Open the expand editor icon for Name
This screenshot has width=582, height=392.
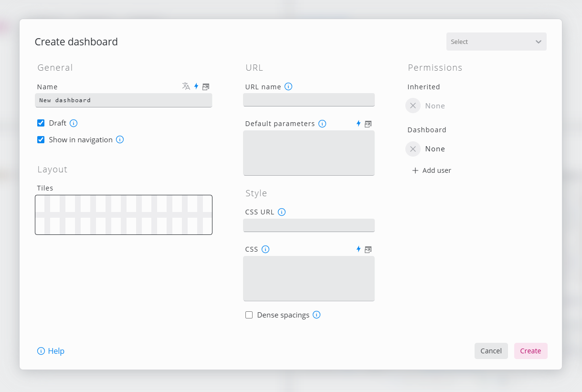(x=206, y=87)
